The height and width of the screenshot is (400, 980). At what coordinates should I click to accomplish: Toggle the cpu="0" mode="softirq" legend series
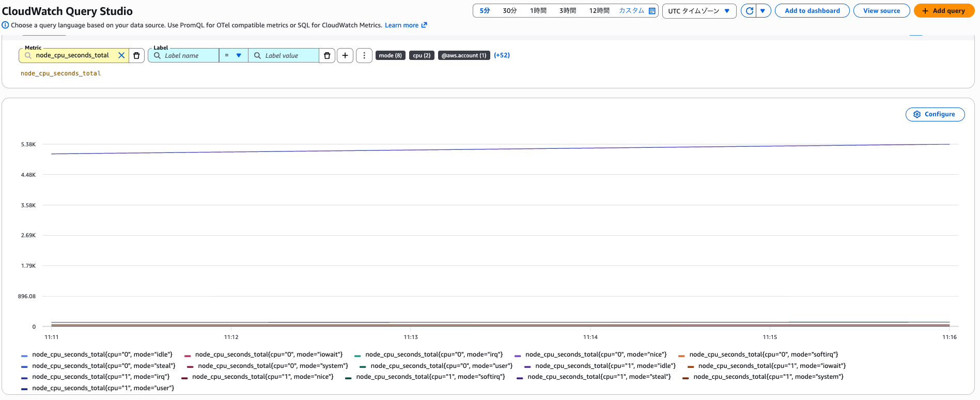763,355
